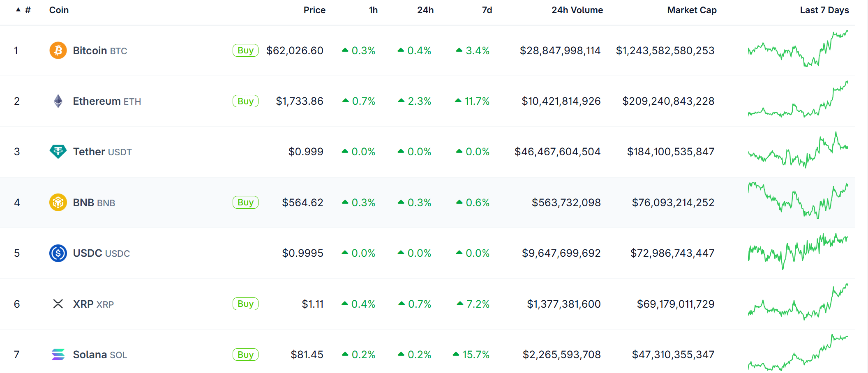Click the Ethereum diamond logo
Image resolution: width=868 pixels, height=373 pixels.
point(58,101)
